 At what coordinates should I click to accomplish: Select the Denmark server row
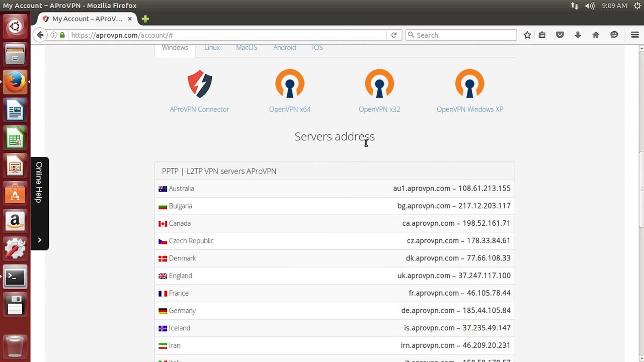coord(335,258)
